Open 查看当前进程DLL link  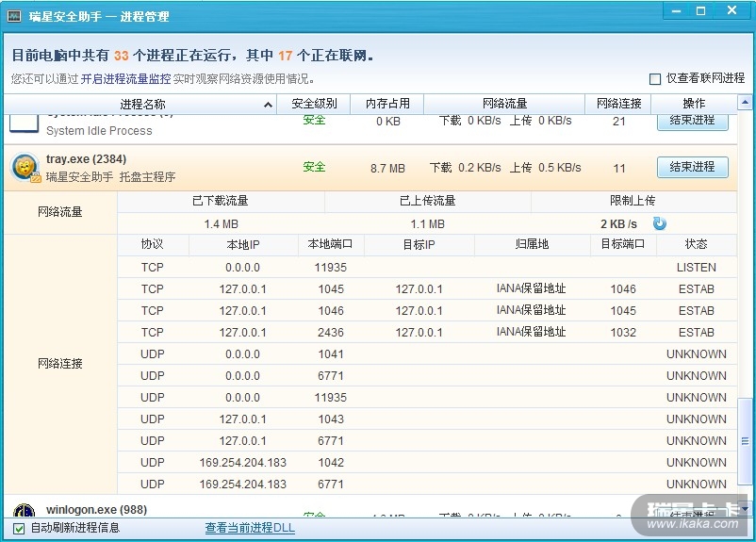[250, 528]
